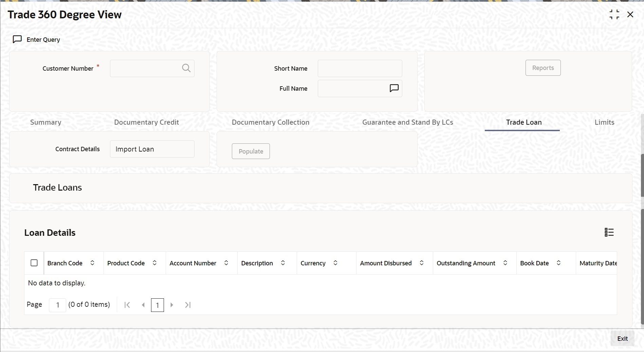Viewport: 644px width, 352px height.
Task: Click the Enter Query speech bubble icon
Action: (17, 39)
